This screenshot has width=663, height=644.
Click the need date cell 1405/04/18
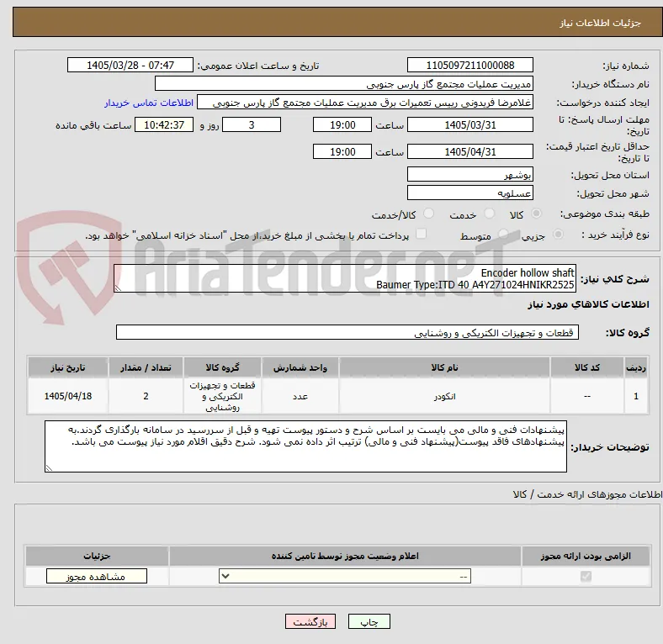(x=68, y=396)
